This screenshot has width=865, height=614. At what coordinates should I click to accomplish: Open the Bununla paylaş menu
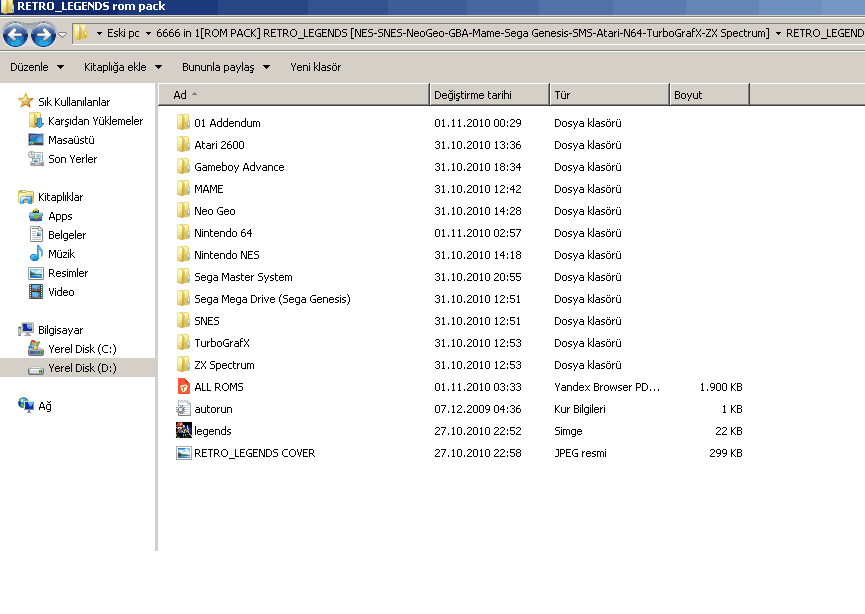(226, 67)
